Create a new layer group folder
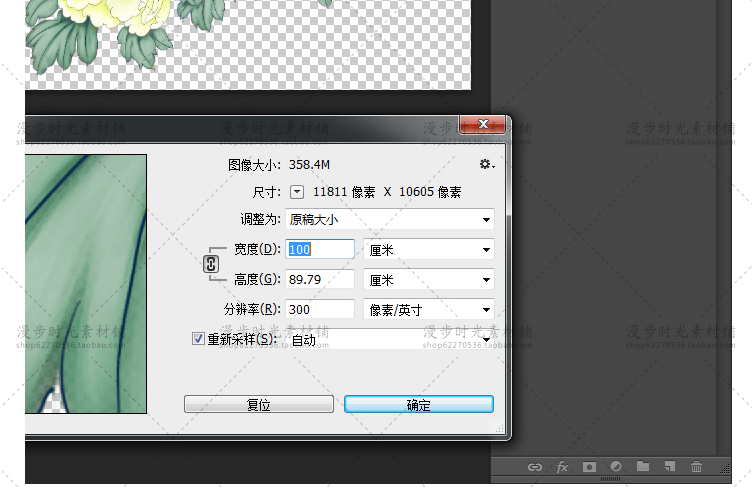754x487 pixels. coord(643,467)
